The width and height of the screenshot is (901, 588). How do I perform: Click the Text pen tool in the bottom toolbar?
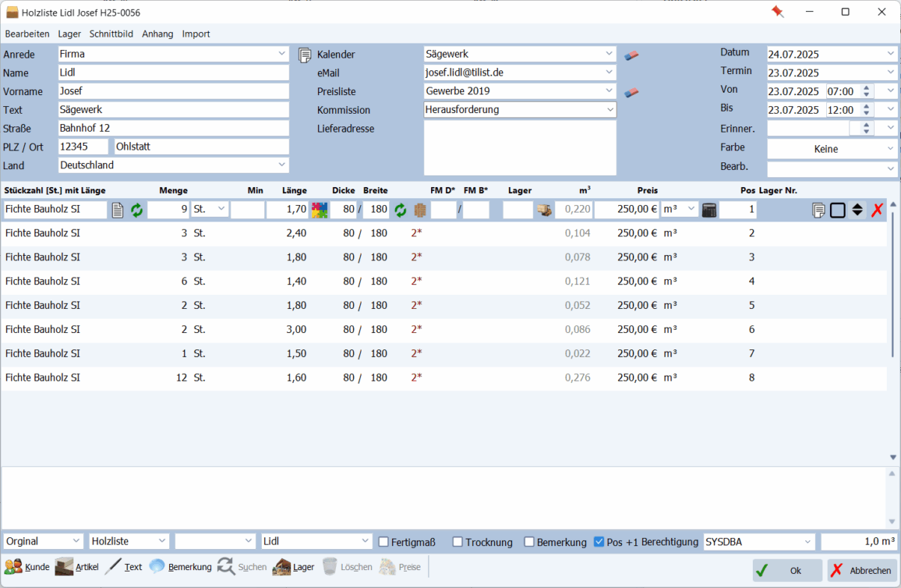pyautogui.click(x=123, y=567)
